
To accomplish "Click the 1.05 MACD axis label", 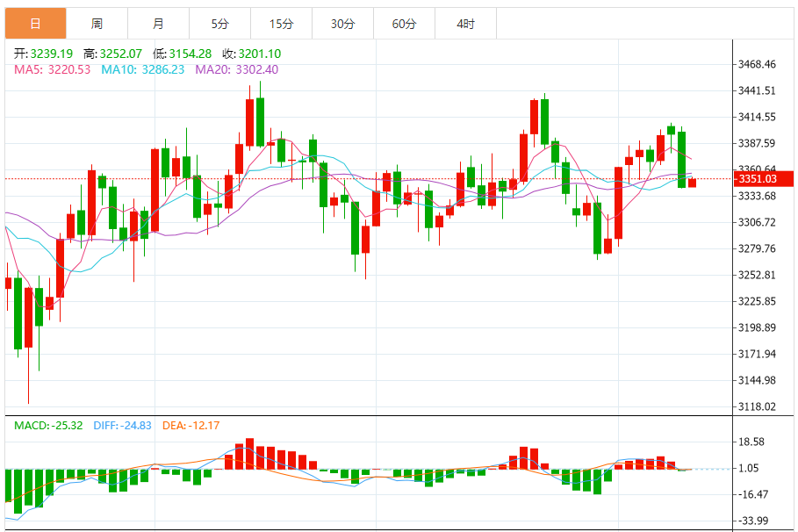I will point(749,469).
